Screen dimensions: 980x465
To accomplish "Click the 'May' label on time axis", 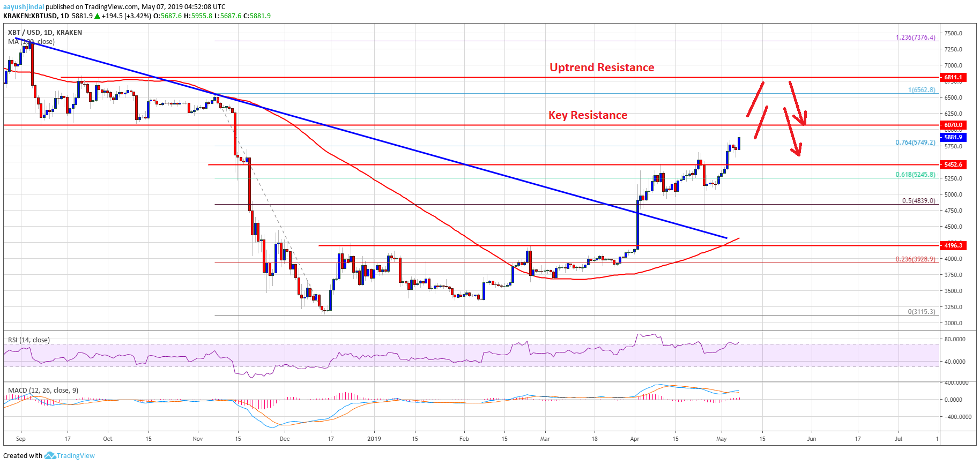I will pyautogui.click(x=722, y=439).
